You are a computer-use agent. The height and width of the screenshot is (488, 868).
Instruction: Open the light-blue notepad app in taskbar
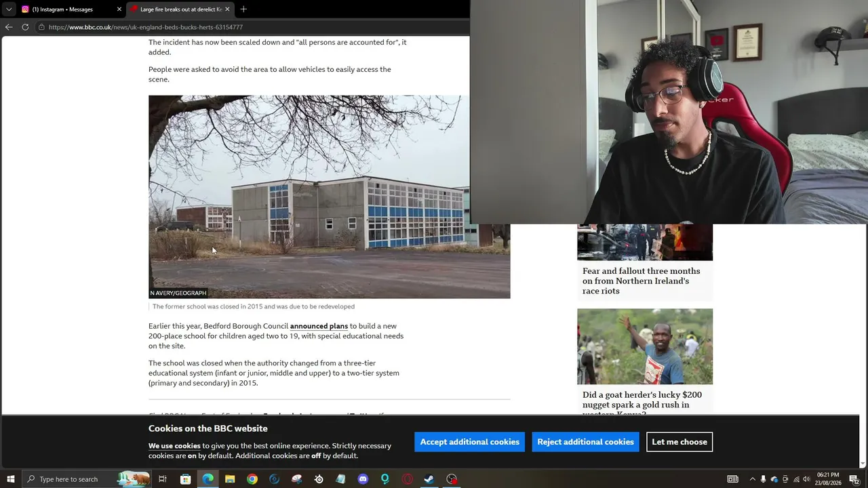pyautogui.click(x=340, y=479)
